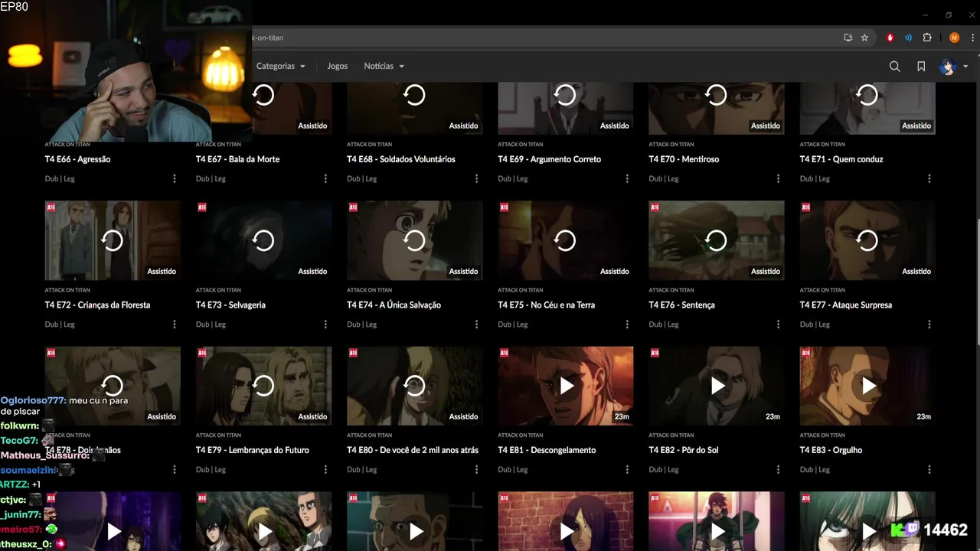This screenshot has height=551, width=980.
Task: Open options menu for E66 - Agressão
Action: 175,178
